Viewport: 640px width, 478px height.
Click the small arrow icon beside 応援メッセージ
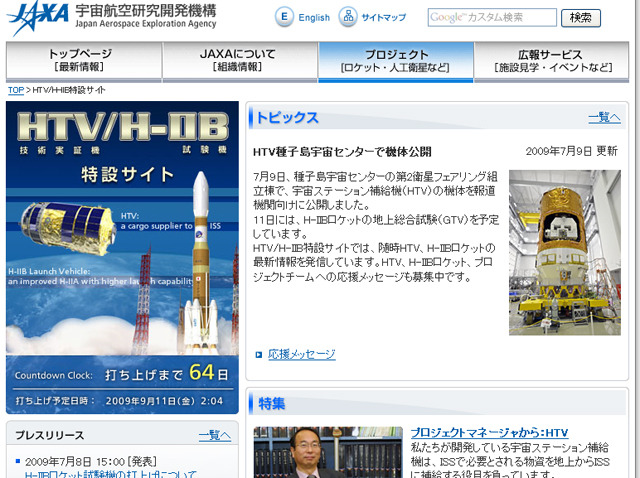pyautogui.click(x=258, y=355)
